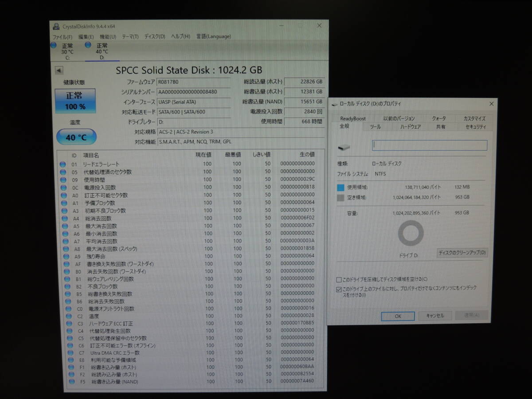This screenshot has height=399, width=532.
Task: Click the status orb for ID C2 温度
Action: tap(68, 316)
